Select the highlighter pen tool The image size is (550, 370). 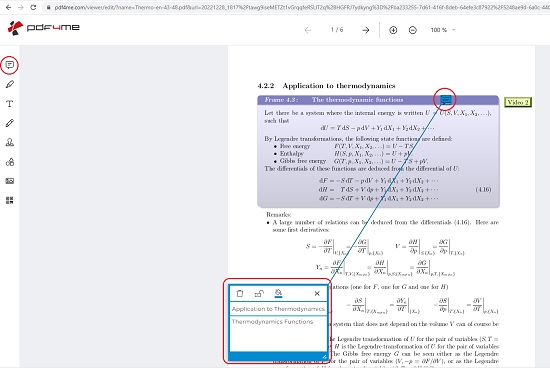[x=10, y=84]
